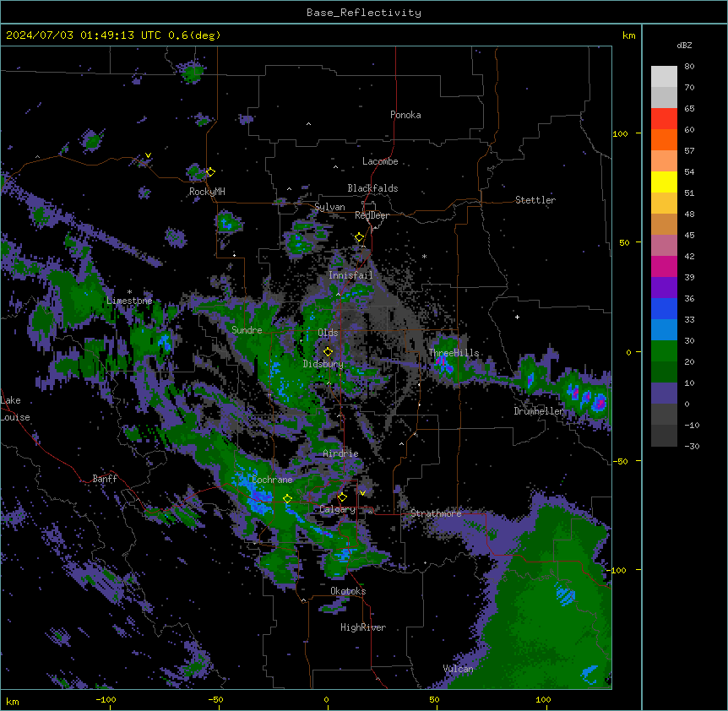Click the Stettler map label

pos(535,200)
